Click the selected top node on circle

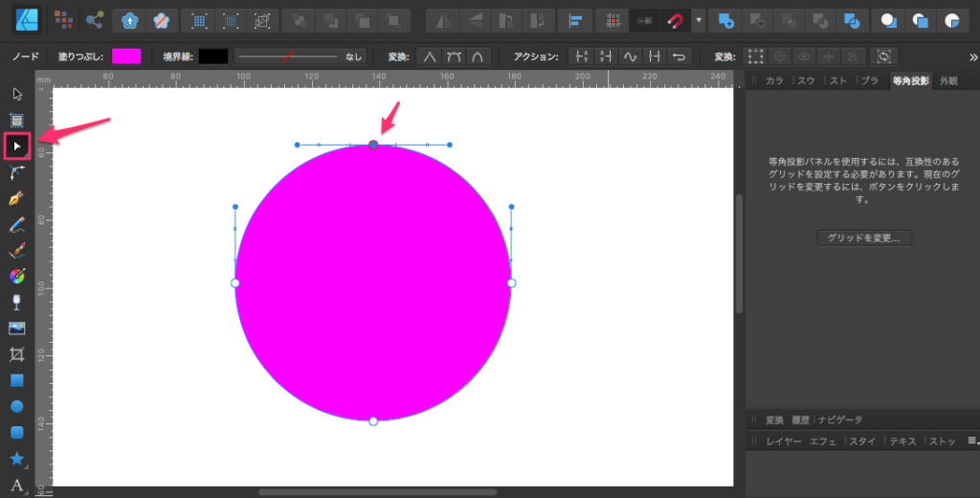coord(373,145)
